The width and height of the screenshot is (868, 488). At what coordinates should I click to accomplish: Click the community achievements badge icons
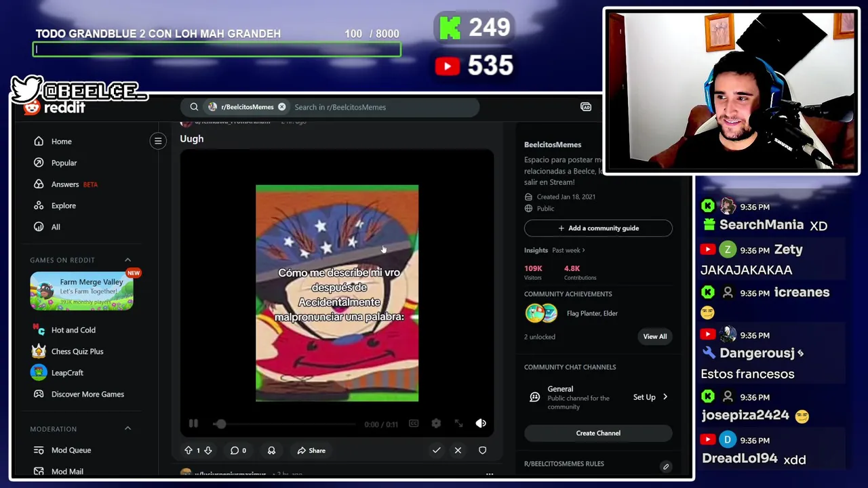pos(541,313)
